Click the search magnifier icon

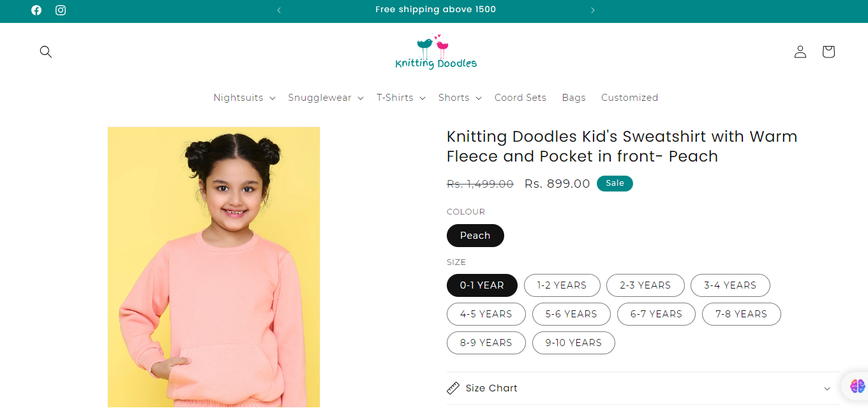point(46,52)
